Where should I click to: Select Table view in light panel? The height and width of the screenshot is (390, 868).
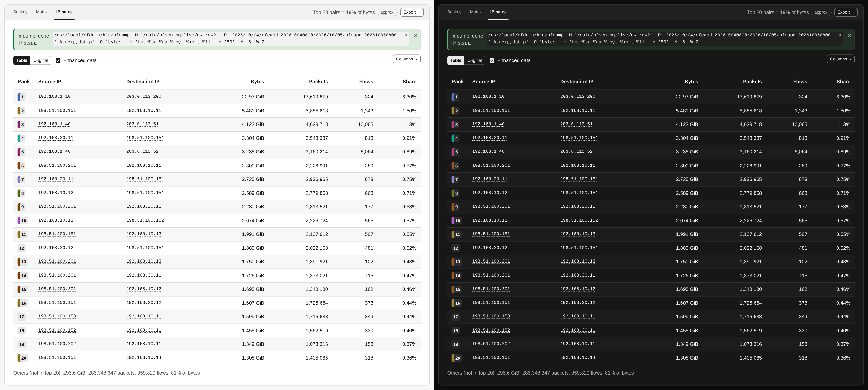(22, 60)
